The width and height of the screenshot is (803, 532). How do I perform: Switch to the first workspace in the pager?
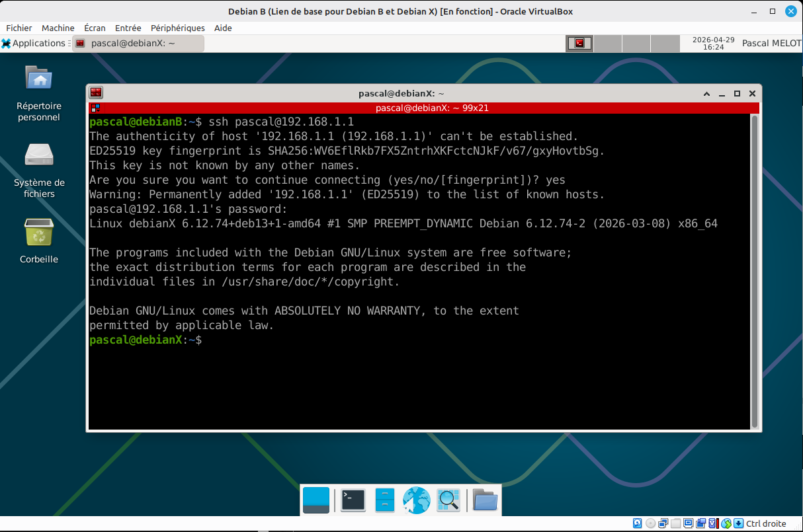coord(579,43)
